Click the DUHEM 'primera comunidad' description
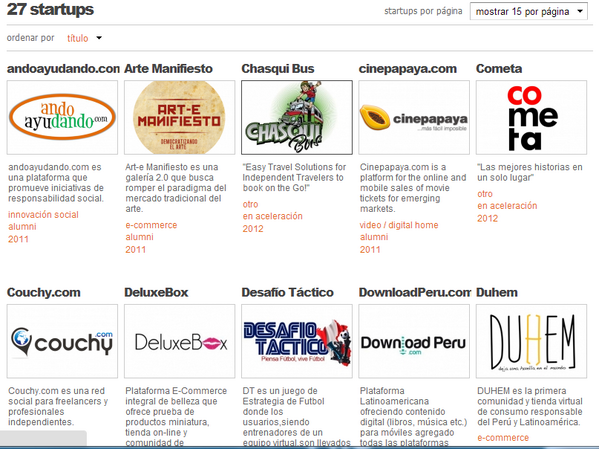This screenshot has height=449, width=599. coord(530,407)
